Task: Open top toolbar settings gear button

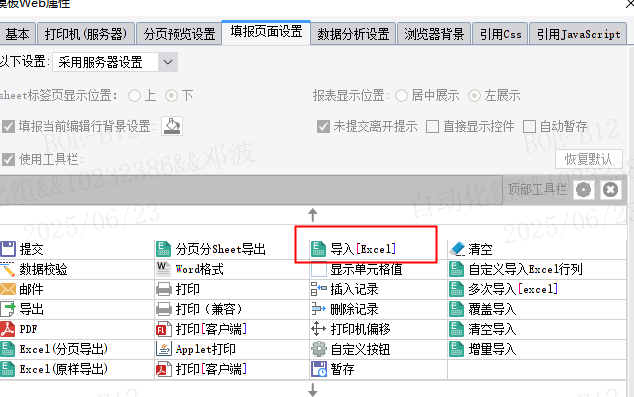Action: [x=583, y=189]
